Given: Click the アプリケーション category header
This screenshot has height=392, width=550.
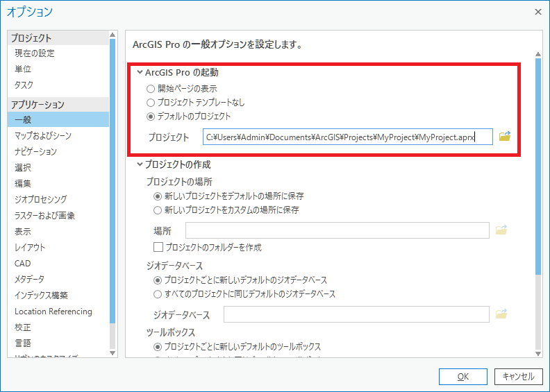Looking at the screenshot, I should tap(58, 104).
